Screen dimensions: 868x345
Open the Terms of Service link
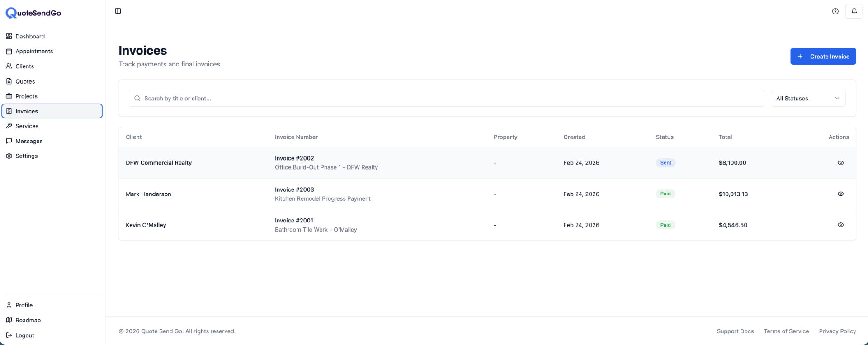pyautogui.click(x=786, y=331)
